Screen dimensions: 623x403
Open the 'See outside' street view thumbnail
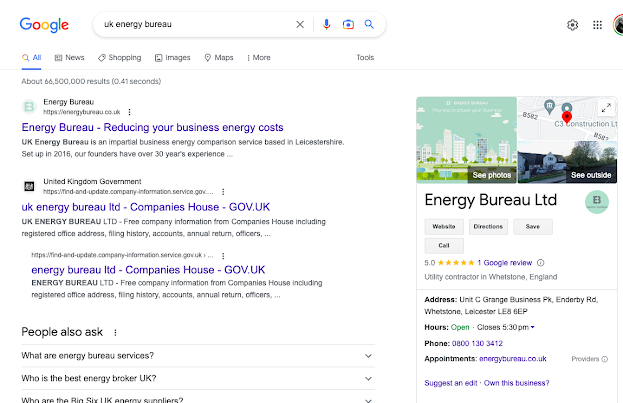567,163
